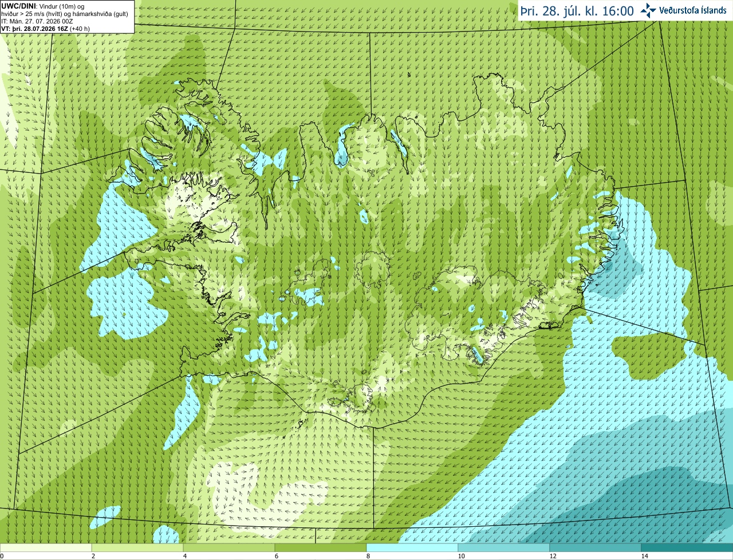Click the legend tick label 12
Image resolution: width=733 pixels, height=560 pixels.
coord(553,556)
